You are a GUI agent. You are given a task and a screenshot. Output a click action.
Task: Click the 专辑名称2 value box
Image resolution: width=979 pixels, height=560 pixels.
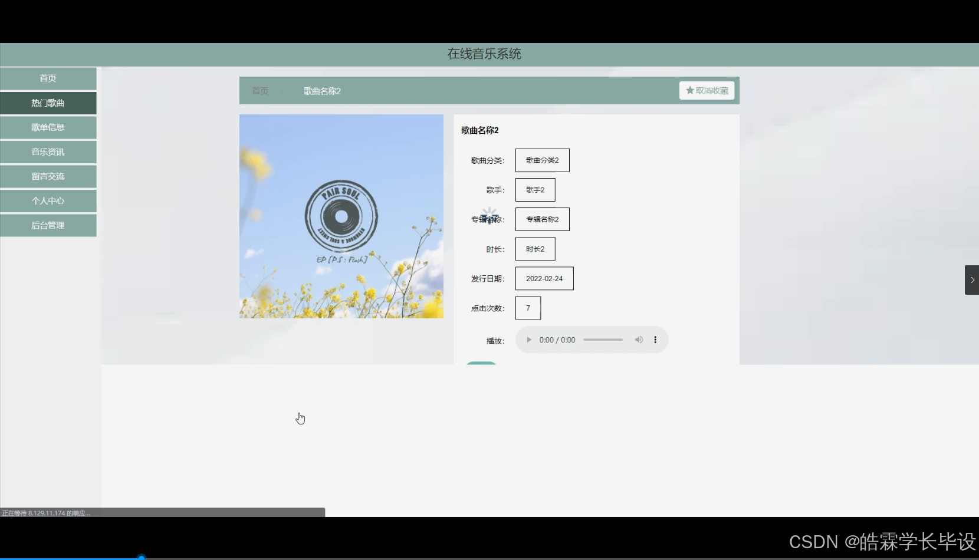(543, 219)
